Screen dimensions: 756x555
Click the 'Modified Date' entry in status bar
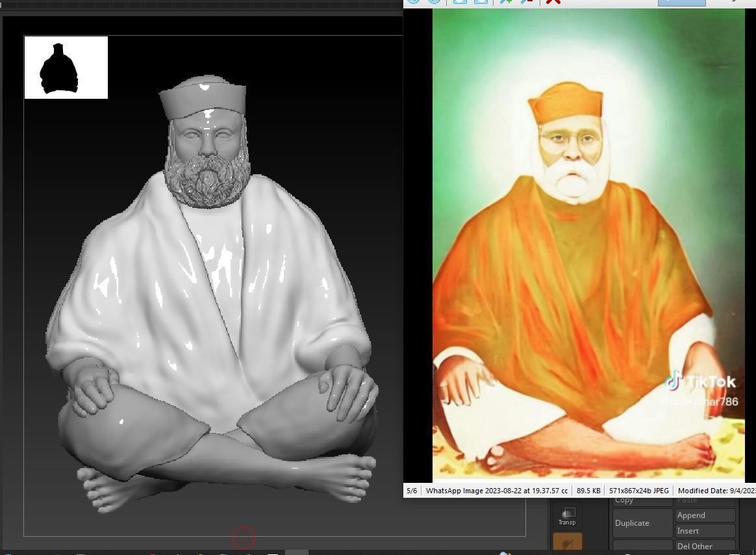pos(716,490)
